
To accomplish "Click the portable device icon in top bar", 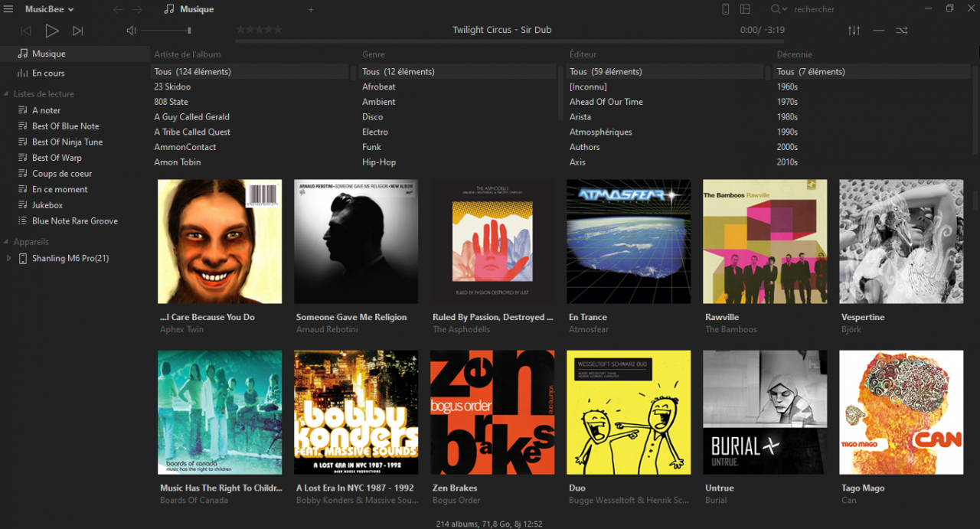I will [x=726, y=9].
